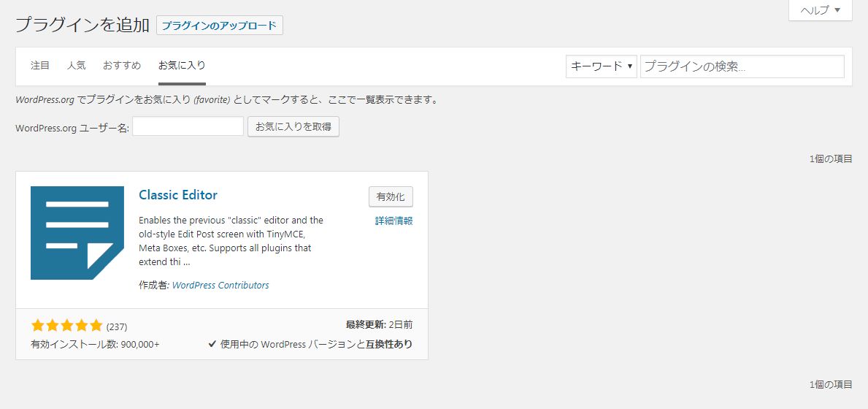868x409 pixels.
Task: Click the 有効インストール数: 900,000+ text
Action: (95, 344)
